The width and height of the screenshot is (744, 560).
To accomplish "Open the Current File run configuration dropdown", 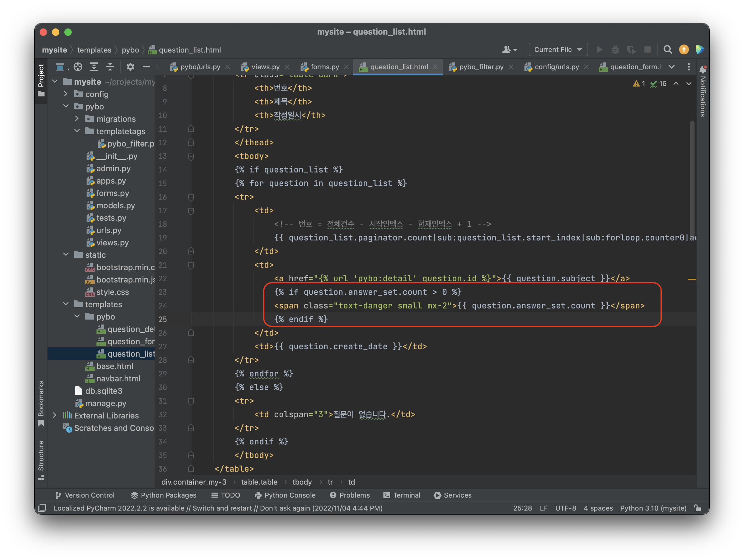I will pyautogui.click(x=558, y=50).
